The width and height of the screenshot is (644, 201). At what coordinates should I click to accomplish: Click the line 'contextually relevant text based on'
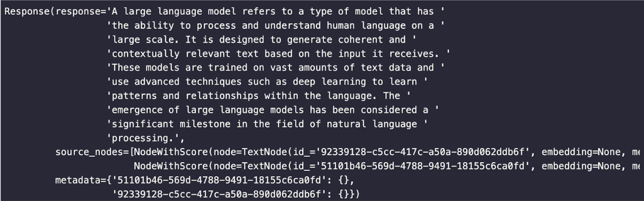(x=279, y=54)
